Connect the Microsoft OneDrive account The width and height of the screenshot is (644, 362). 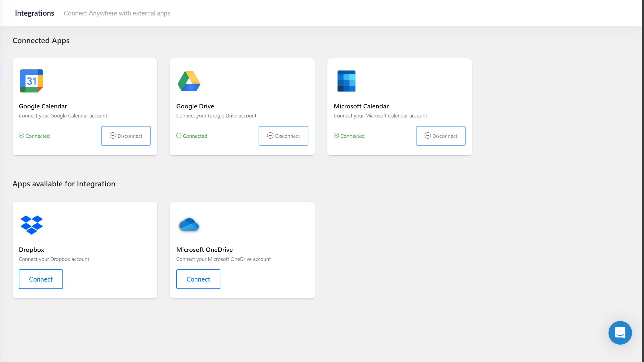198,279
